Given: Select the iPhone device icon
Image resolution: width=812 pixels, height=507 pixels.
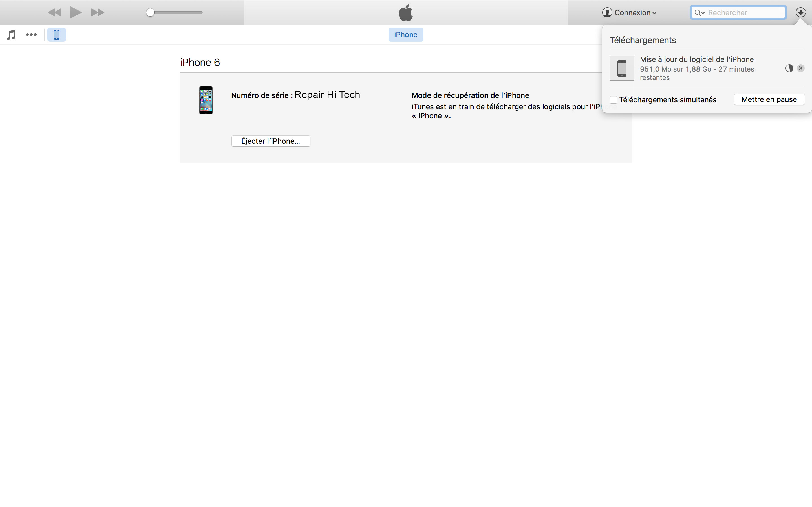Looking at the screenshot, I should point(56,35).
